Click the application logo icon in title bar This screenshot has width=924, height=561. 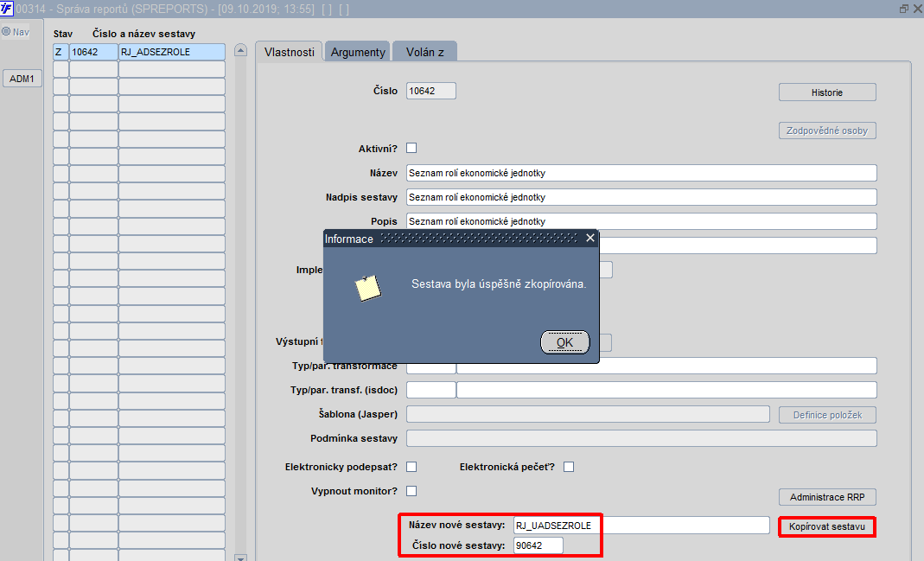[6, 9]
